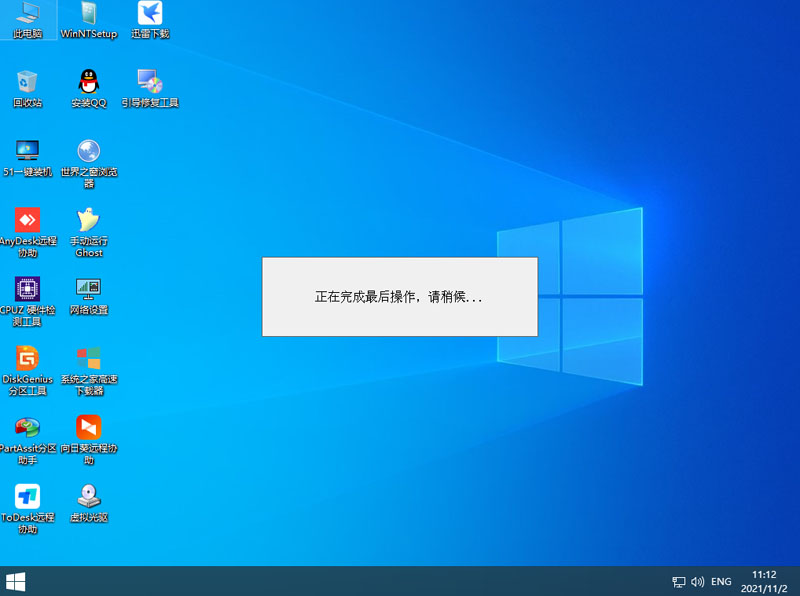
Task: Open the Windows Start menu button
Action: coord(16,581)
